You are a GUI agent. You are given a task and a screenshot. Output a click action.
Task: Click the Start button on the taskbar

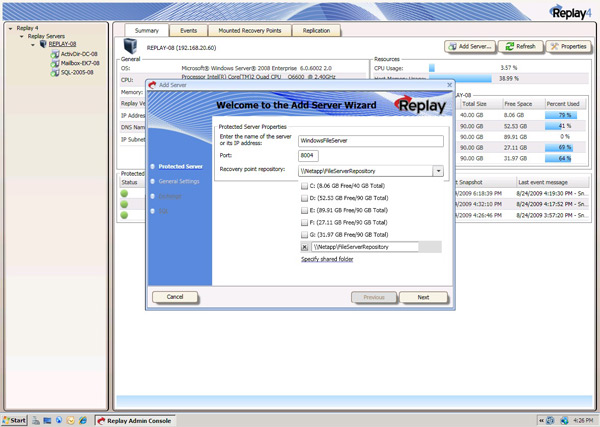point(14,420)
